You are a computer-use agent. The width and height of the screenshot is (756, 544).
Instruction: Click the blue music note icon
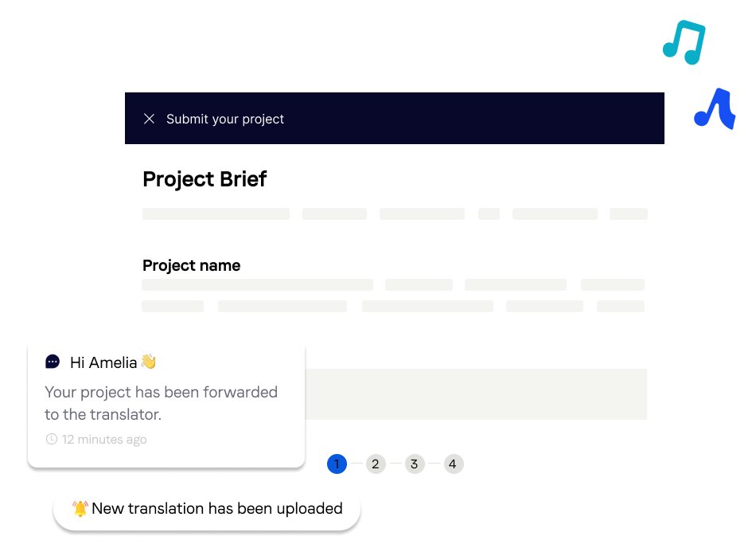coord(714,109)
